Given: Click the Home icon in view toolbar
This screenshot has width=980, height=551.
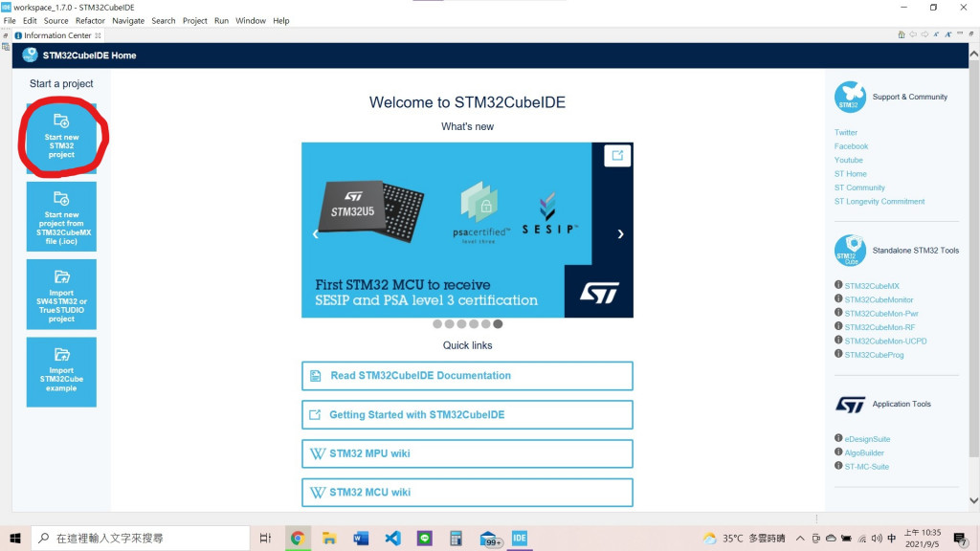Looking at the screenshot, I should pos(901,35).
